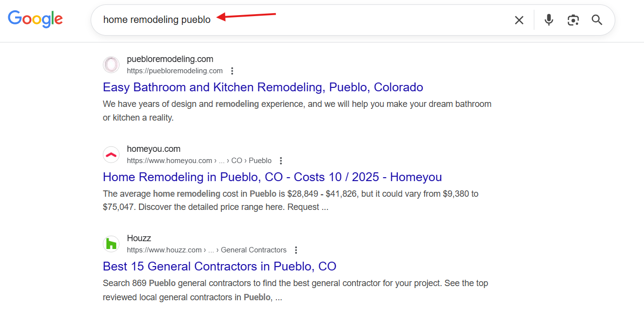
Task: Open Best 15 General Contractors result
Action: [219, 267]
